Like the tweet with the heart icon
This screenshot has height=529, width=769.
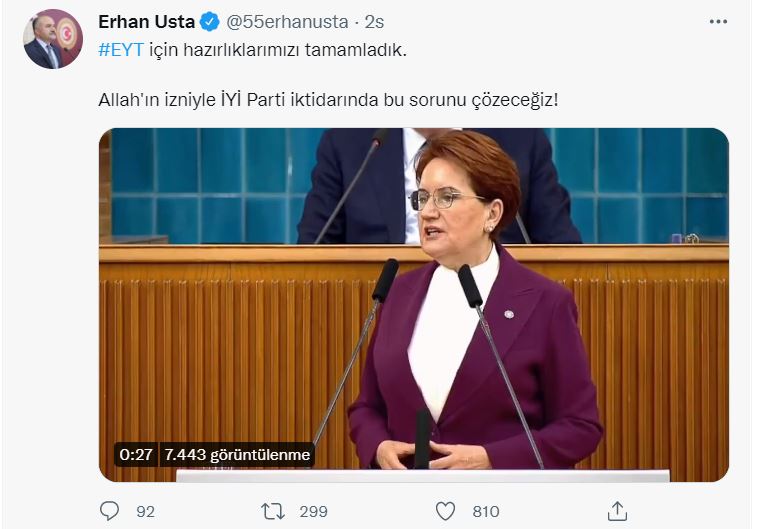[x=445, y=511]
